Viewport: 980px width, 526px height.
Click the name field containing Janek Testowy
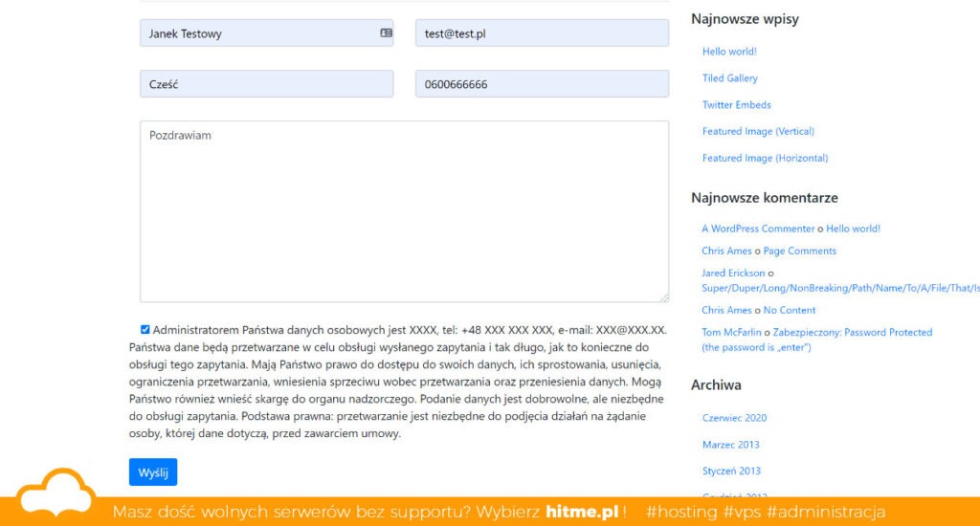(x=258, y=33)
